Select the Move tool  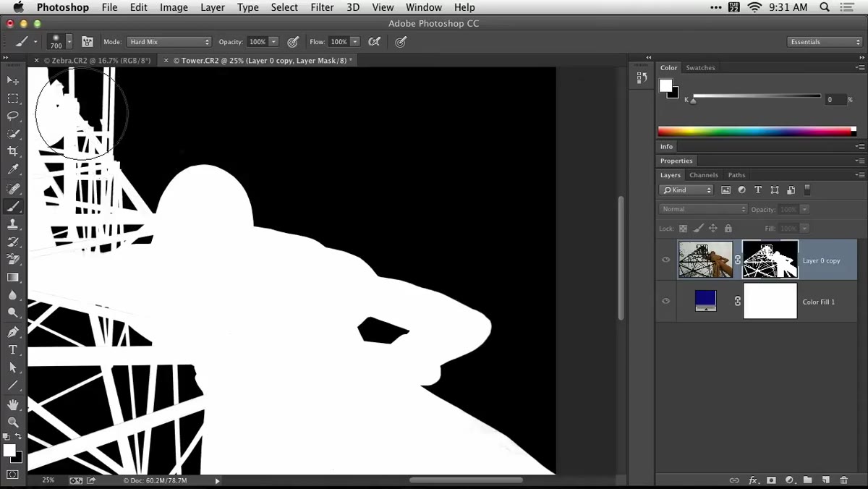click(13, 80)
